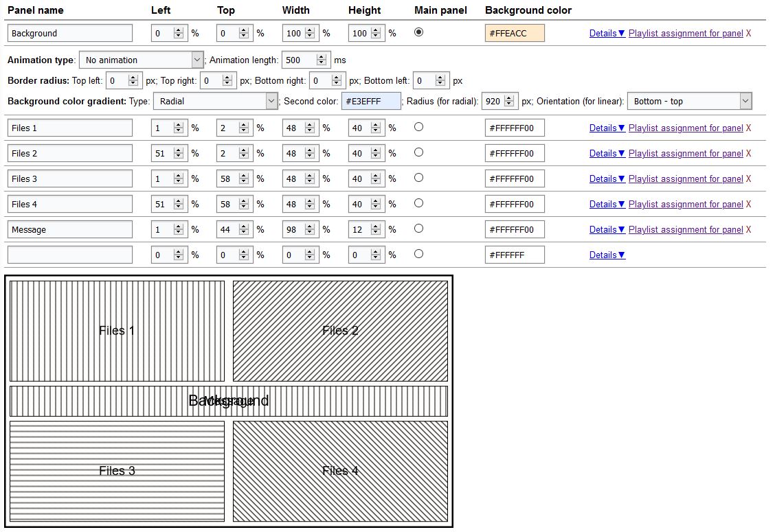The height and width of the screenshot is (532, 775).
Task: Expand Details for the empty new panel row
Action: pos(607,255)
